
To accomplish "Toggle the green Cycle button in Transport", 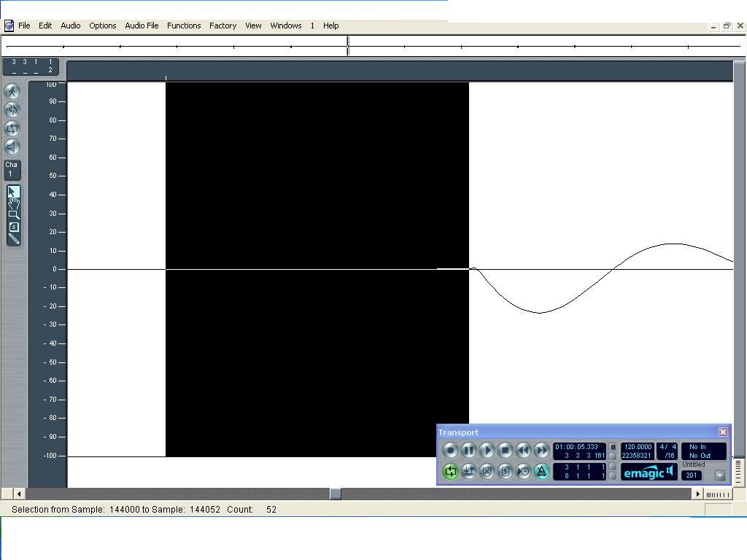I will pyautogui.click(x=449, y=472).
